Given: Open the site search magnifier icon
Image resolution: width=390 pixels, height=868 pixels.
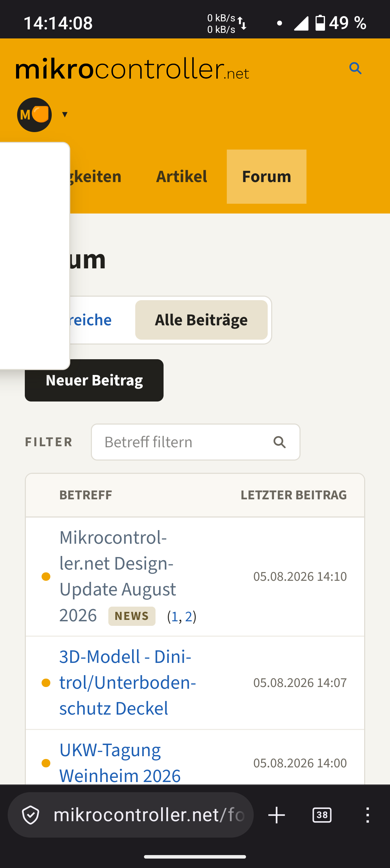Looking at the screenshot, I should coord(355,68).
